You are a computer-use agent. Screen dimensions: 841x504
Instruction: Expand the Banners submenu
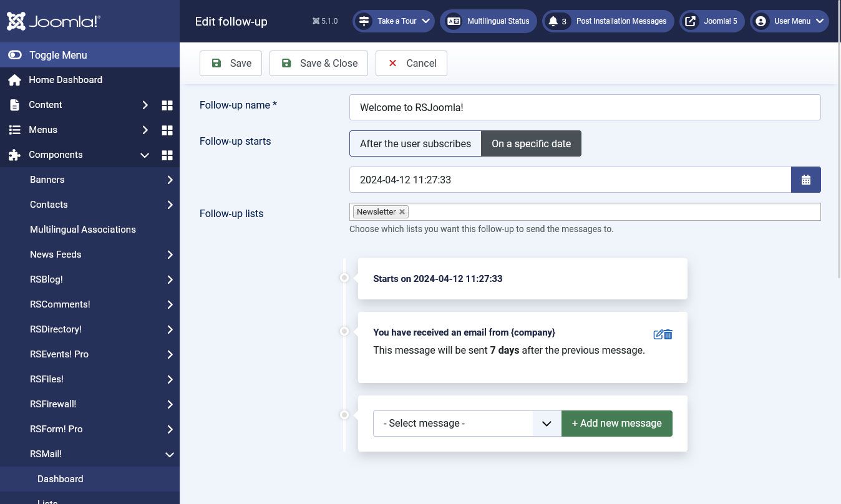click(x=170, y=180)
